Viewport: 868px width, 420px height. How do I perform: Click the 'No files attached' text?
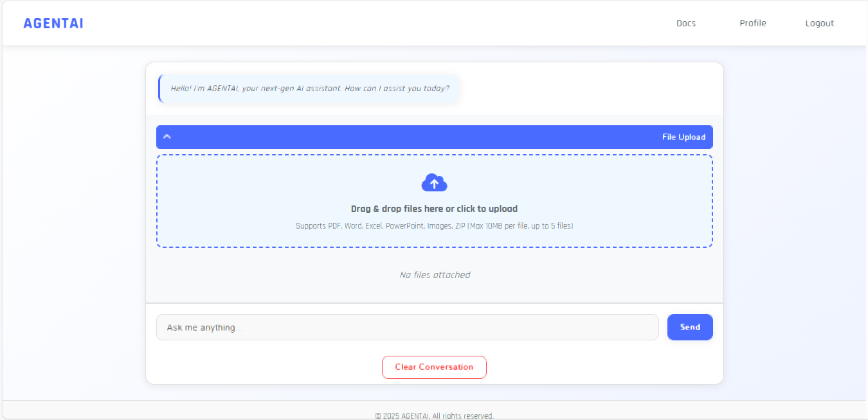click(434, 274)
